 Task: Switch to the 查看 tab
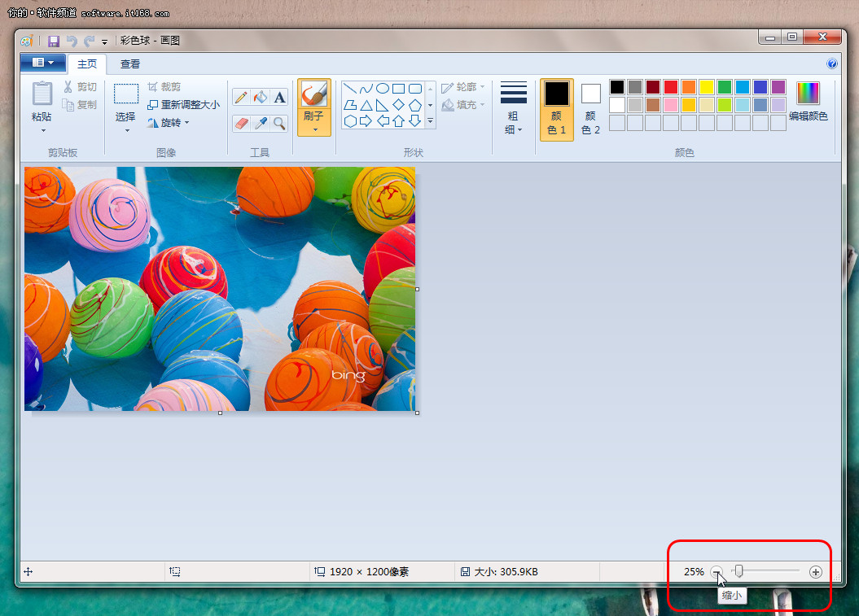point(130,64)
